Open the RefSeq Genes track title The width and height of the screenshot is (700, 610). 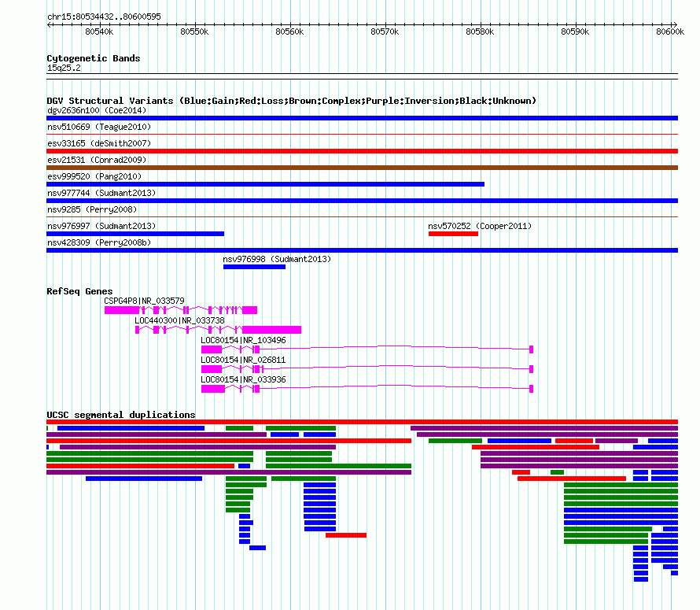79,291
